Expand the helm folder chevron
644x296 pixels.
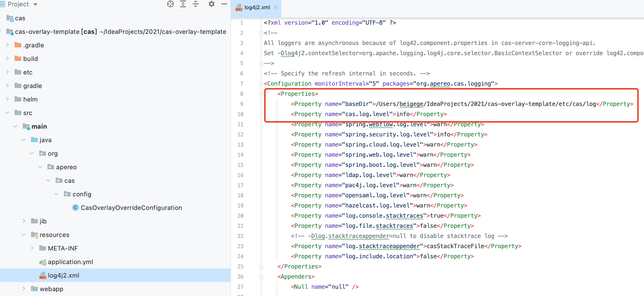click(8, 99)
